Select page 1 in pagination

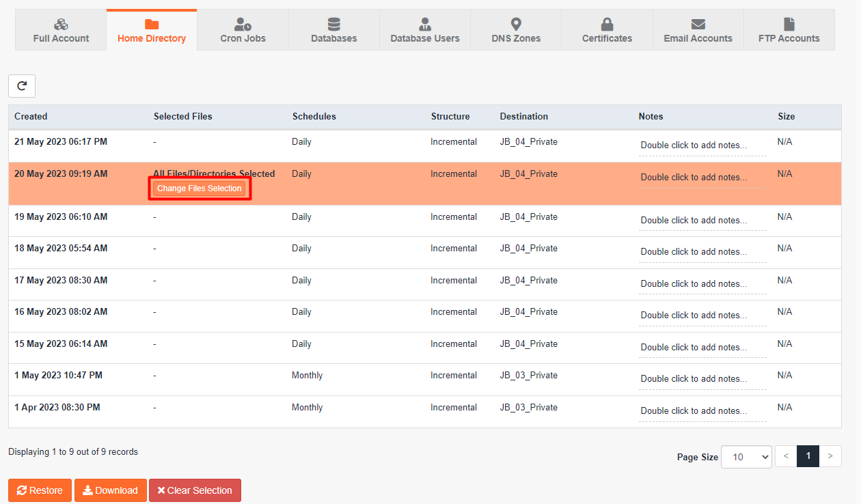tap(808, 456)
